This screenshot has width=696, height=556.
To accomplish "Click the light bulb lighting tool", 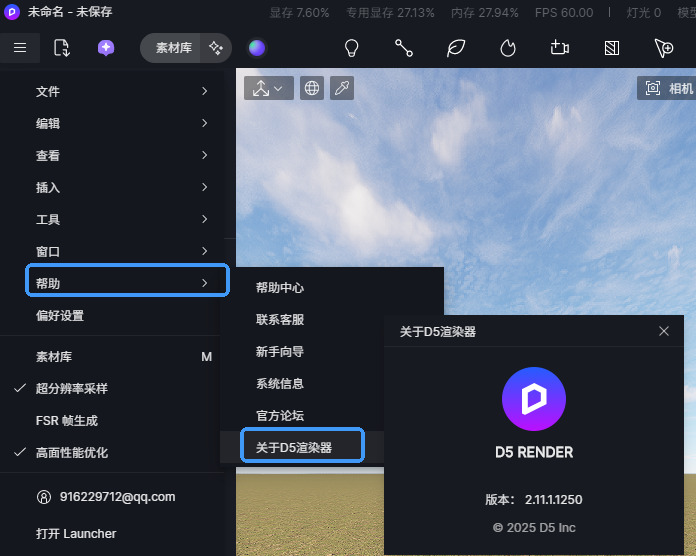I will pyautogui.click(x=351, y=48).
